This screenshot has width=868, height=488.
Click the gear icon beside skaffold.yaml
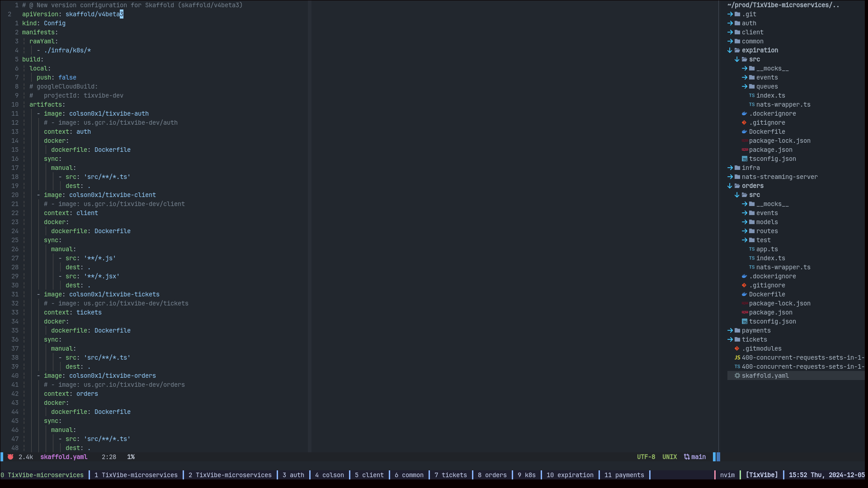(x=737, y=375)
